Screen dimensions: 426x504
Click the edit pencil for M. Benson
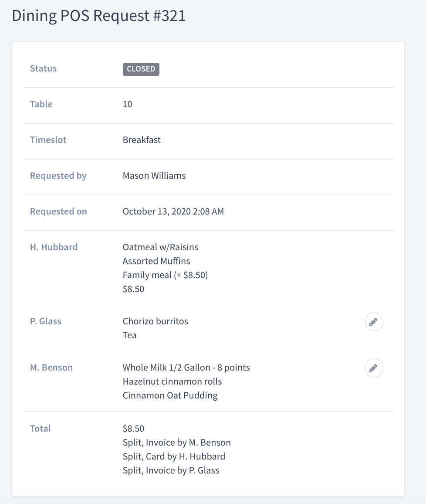(x=374, y=368)
